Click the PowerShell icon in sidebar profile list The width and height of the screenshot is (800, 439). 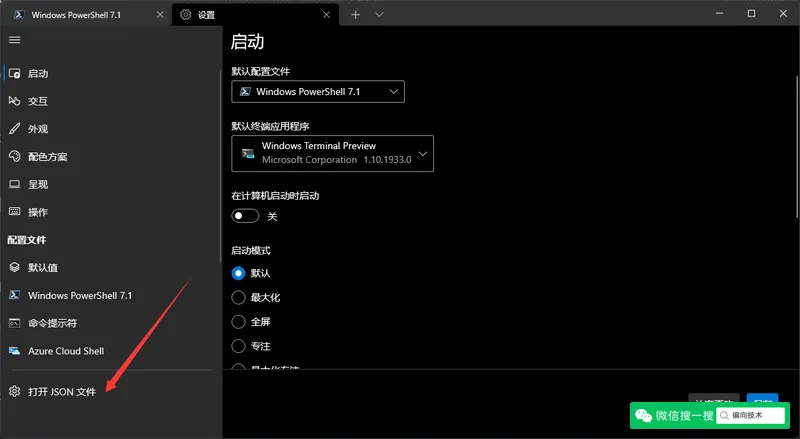pyautogui.click(x=14, y=295)
